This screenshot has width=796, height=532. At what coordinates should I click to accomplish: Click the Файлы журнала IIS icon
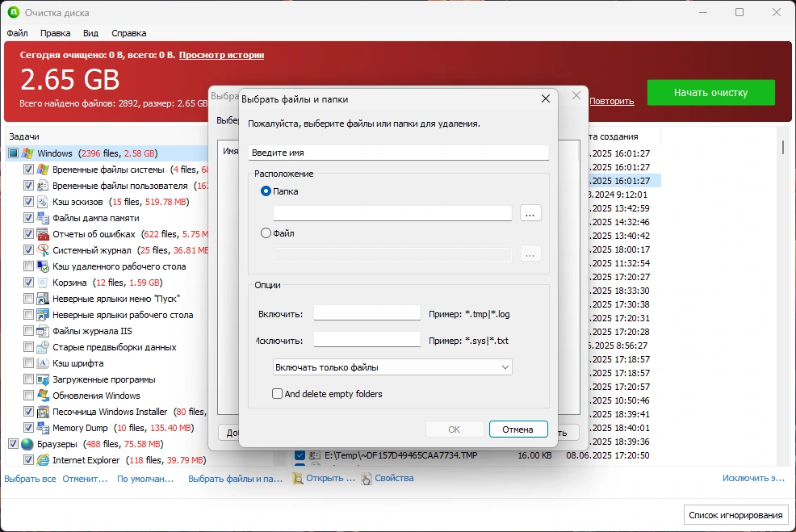[43, 331]
